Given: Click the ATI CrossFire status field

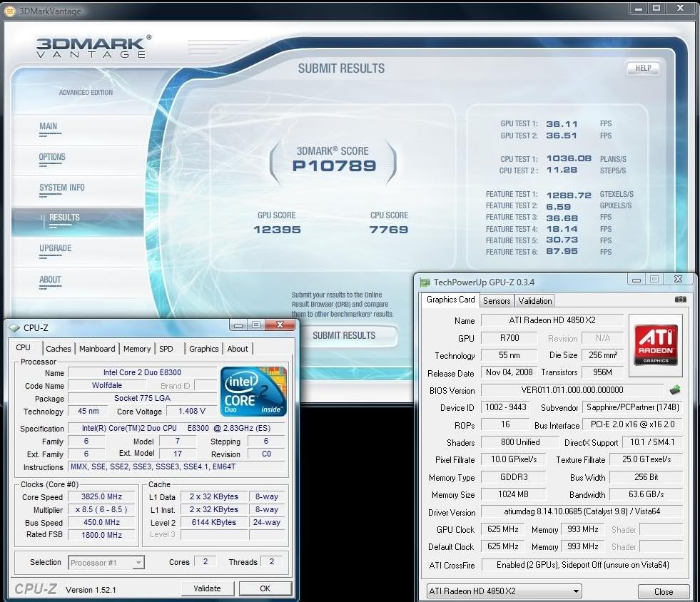Looking at the screenshot, I should click(582, 565).
